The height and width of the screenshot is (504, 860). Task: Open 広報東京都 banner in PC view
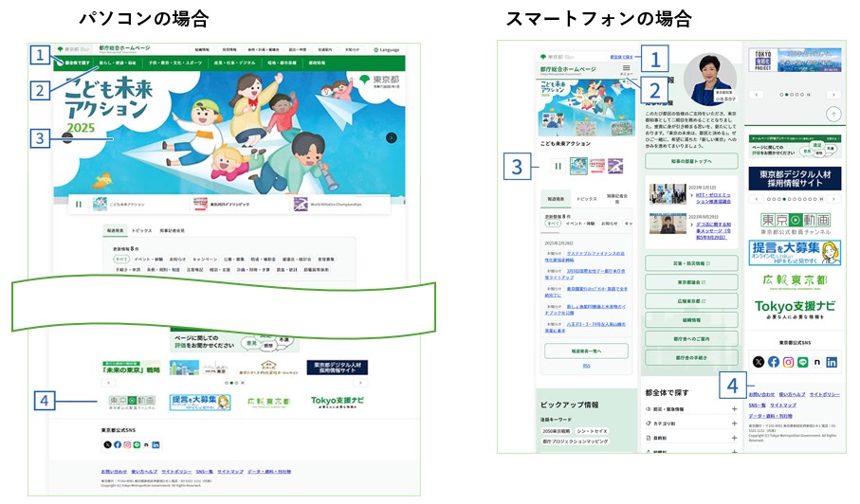click(268, 403)
